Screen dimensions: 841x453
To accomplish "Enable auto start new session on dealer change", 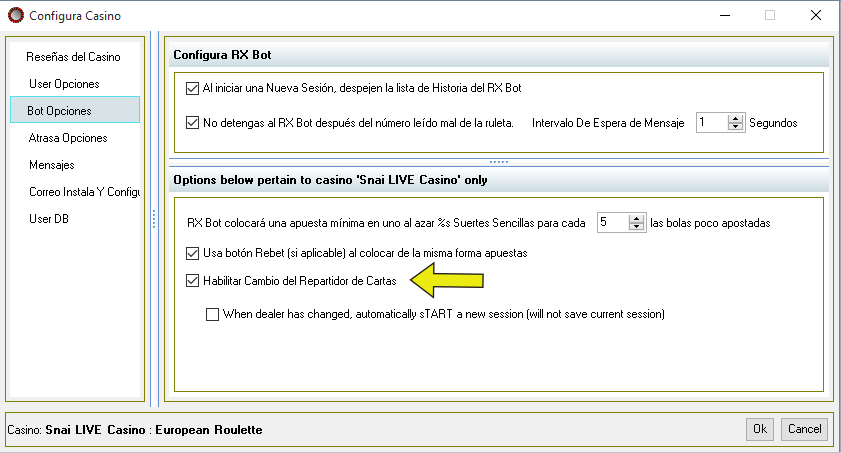I will pyautogui.click(x=212, y=314).
